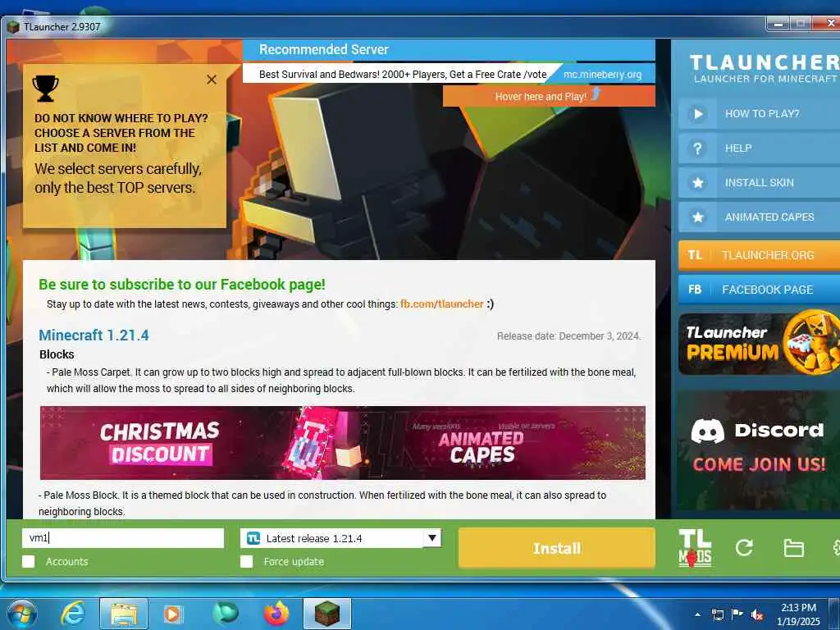Click the version dropdown arrow
This screenshot has width=840, height=630.
tap(431, 538)
